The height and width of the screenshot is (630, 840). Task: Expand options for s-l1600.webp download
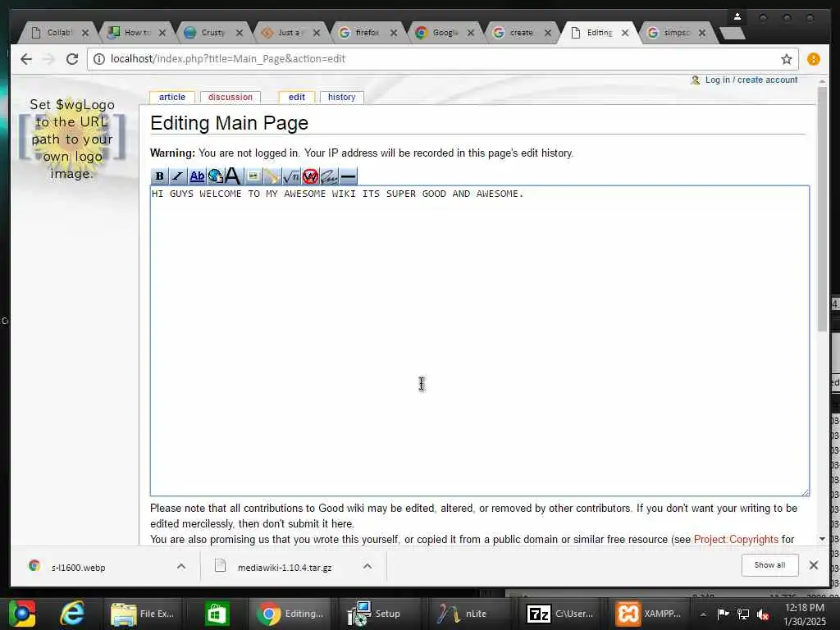[x=181, y=566]
